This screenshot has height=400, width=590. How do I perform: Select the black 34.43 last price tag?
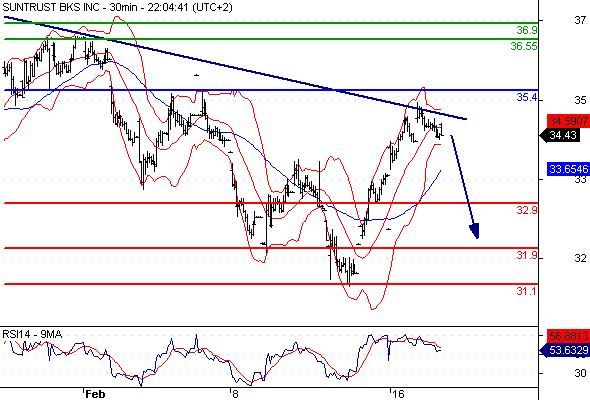click(x=559, y=135)
